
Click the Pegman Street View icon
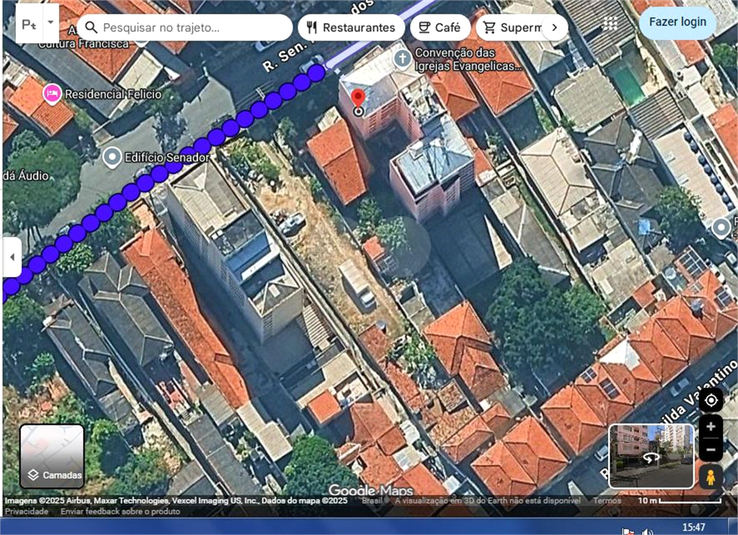(711, 476)
